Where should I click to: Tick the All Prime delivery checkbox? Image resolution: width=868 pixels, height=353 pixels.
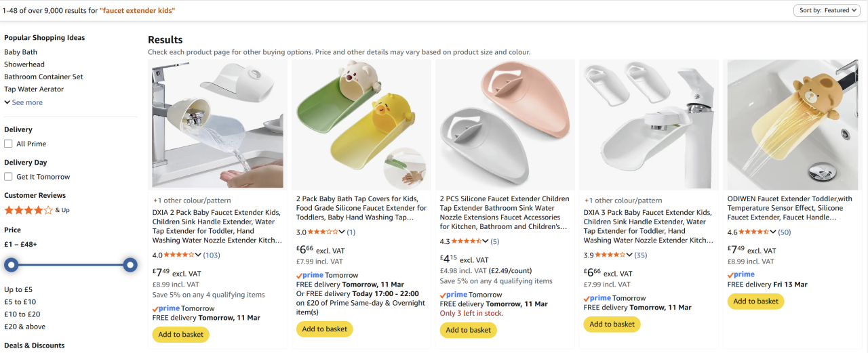[x=8, y=144]
